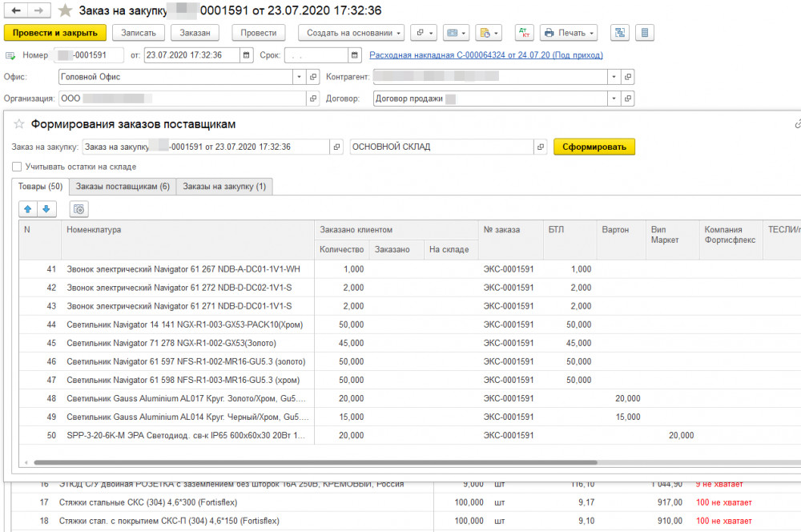Star the Формирования заказов поставщикам form
801x532 pixels.
(19, 124)
